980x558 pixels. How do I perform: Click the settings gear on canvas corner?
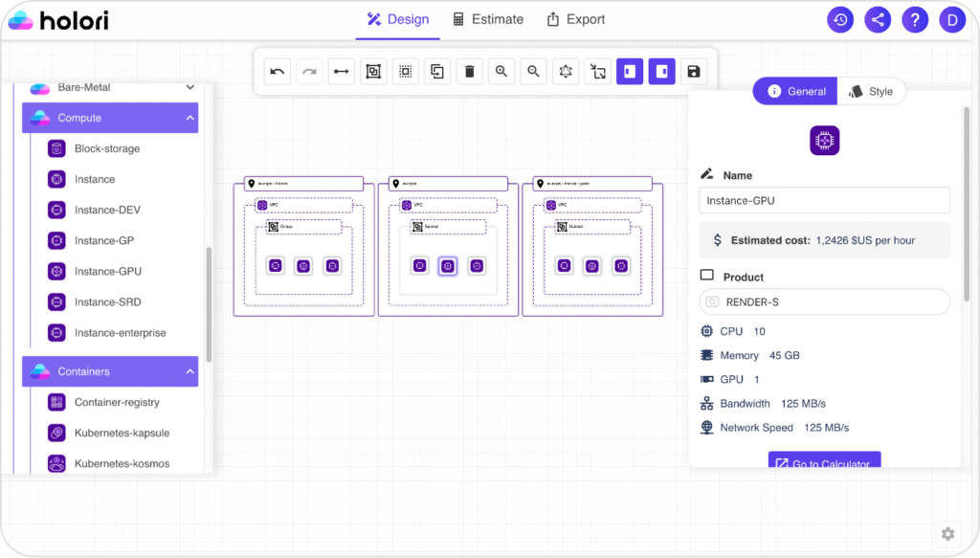click(948, 534)
